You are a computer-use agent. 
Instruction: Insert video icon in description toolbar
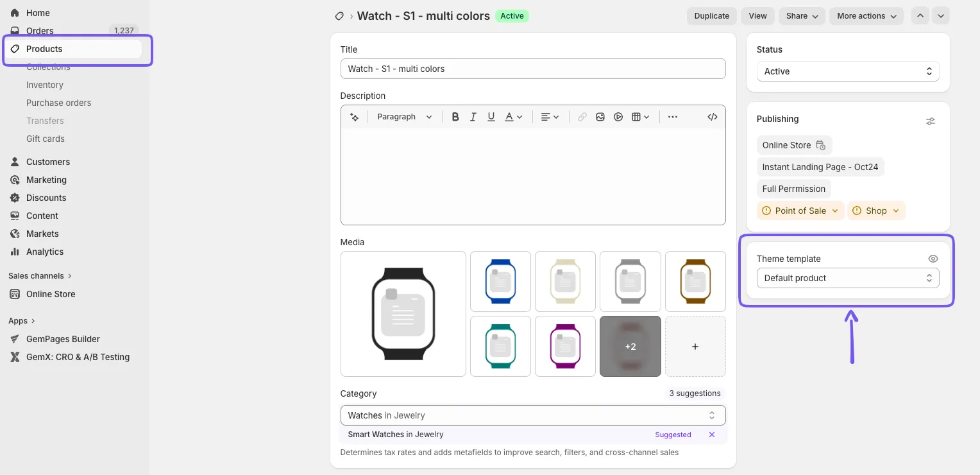click(618, 117)
